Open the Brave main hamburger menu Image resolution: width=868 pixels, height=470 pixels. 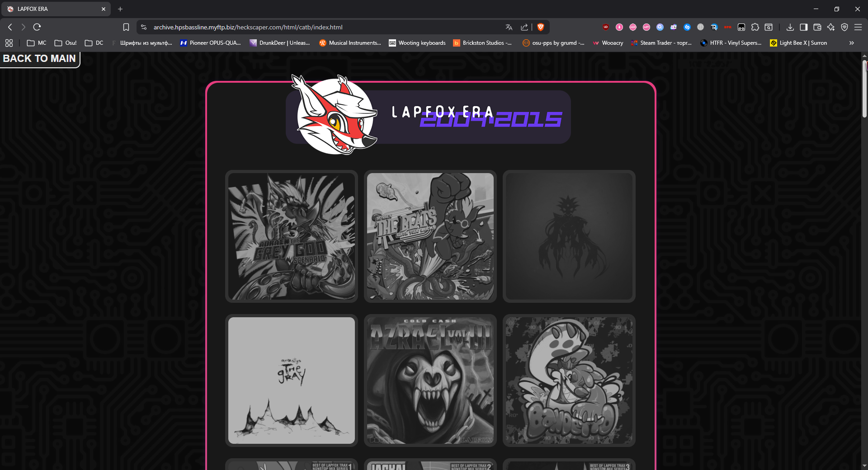(858, 27)
